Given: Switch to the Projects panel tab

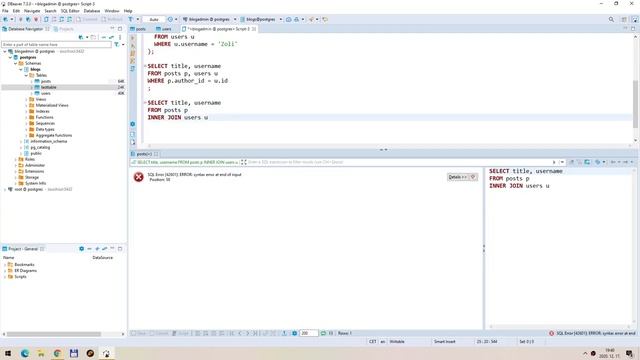Looking at the screenshot, I should pyautogui.click(x=64, y=29).
